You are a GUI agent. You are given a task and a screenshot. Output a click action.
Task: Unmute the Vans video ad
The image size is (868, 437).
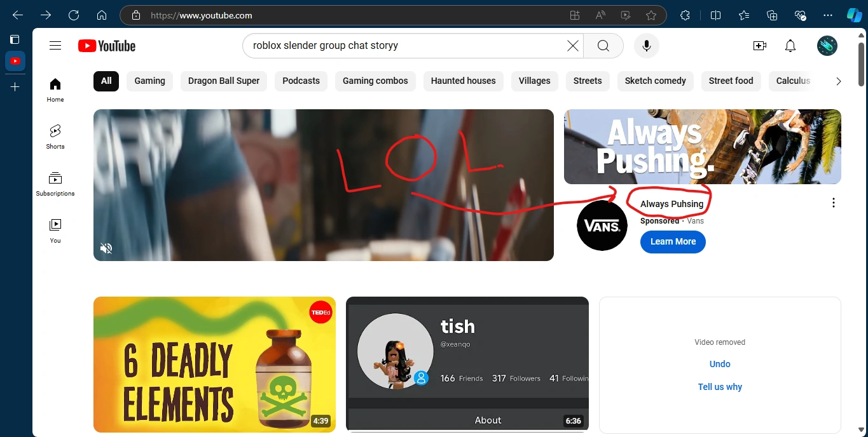click(106, 248)
